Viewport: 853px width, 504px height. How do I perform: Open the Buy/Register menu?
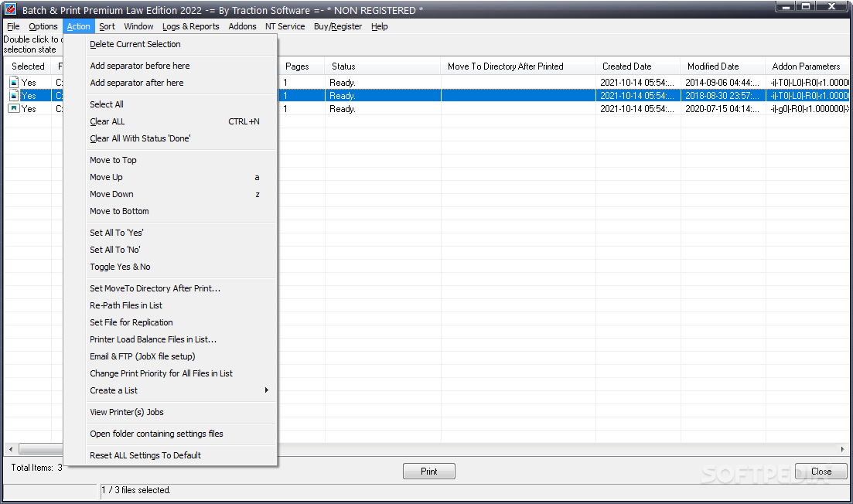pyautogui.click(x=337, y=26)
